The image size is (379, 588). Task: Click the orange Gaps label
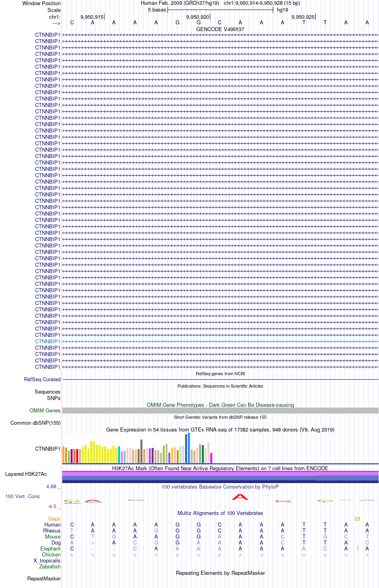pyautogui.click(x=54, y=519)
